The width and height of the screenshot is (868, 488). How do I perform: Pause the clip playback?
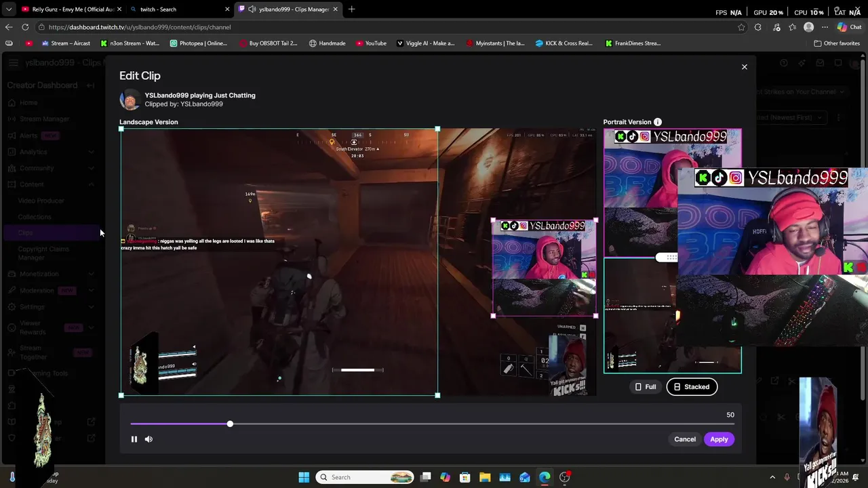(134, 439)
